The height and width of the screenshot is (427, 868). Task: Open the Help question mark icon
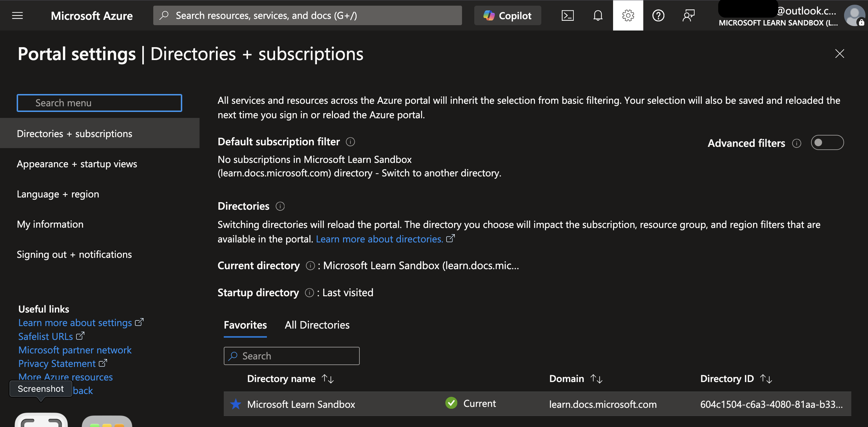point(658,15)
